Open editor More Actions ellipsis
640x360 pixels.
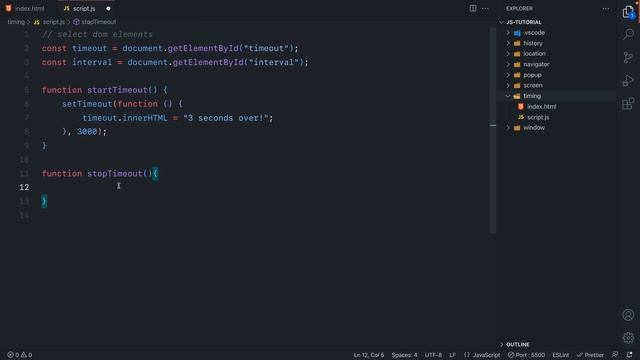click(x=485, y=8)
